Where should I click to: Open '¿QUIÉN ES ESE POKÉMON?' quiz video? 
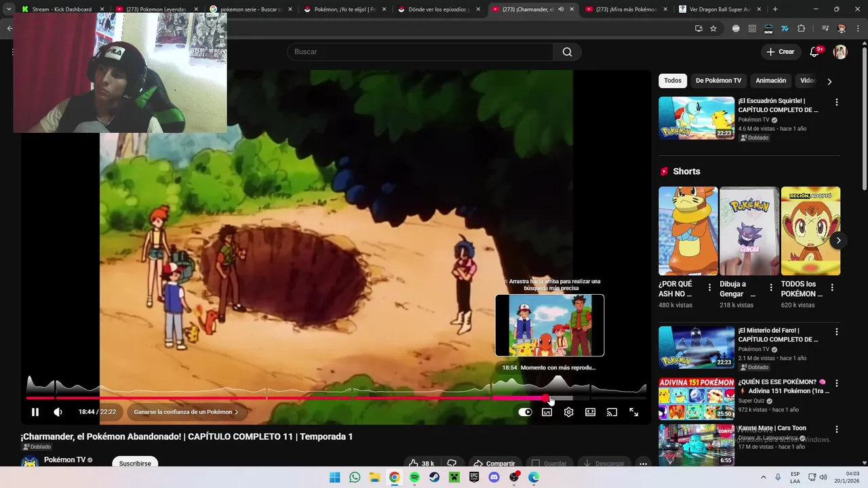click(696, 399)
